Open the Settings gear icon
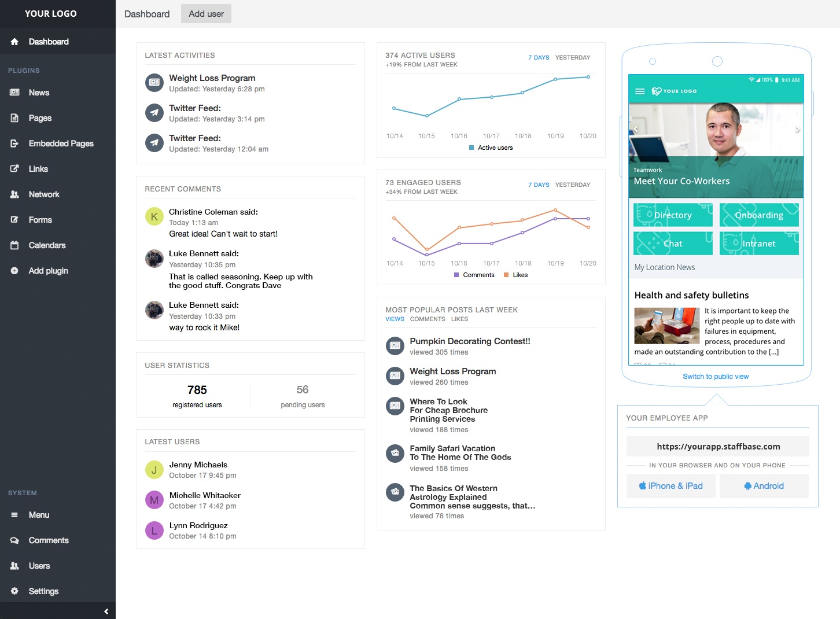This screenshot has width=840, height=619. coord(14,591)
